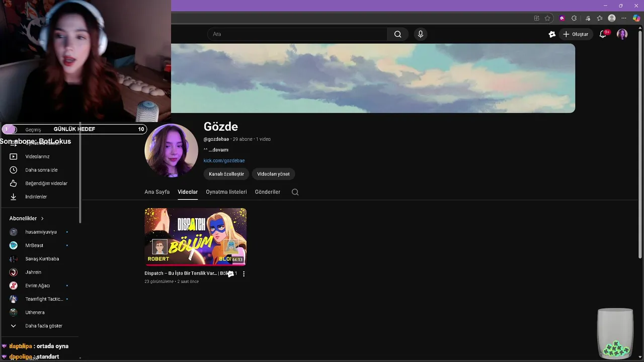Click Videoları yönet button
The height and width of the screenshot is (362, 644).
click(x=273, y=174)
